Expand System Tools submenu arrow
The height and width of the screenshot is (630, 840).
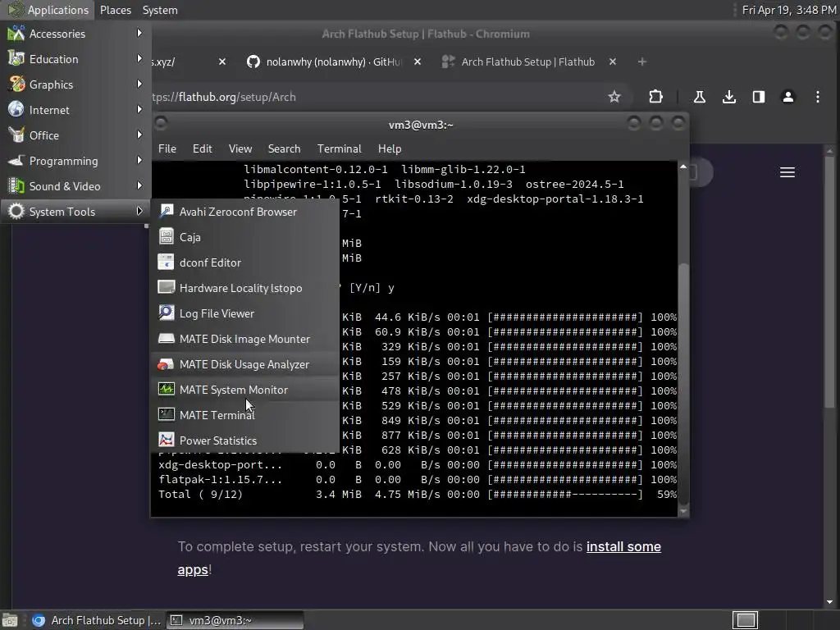coord(139,211)
